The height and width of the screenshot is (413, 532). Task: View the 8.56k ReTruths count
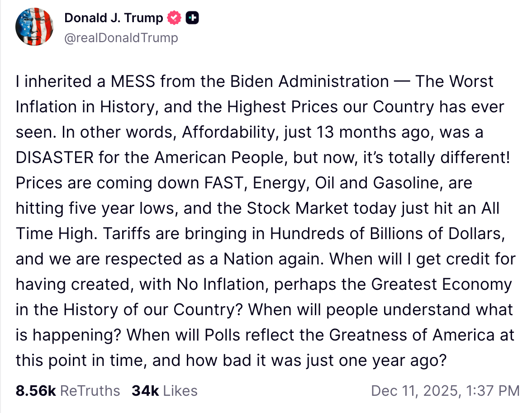click(x=36, y=391)
